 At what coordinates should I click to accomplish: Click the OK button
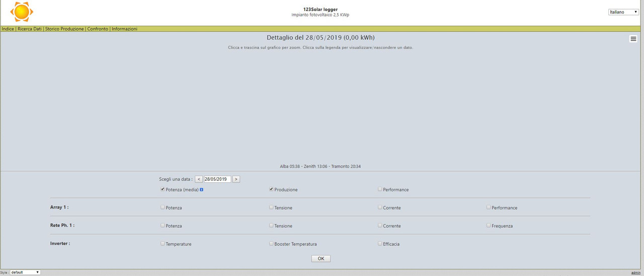click(x=320, y=258)
